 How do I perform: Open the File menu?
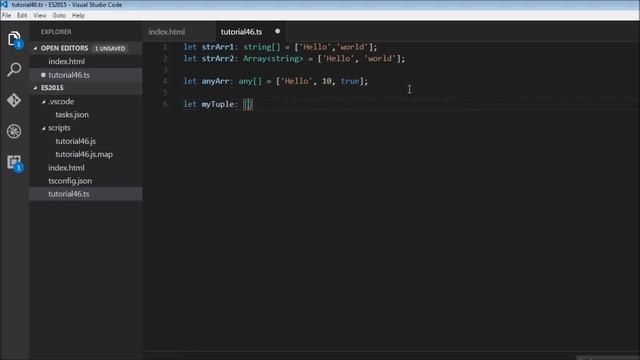(x=7, y=16)
